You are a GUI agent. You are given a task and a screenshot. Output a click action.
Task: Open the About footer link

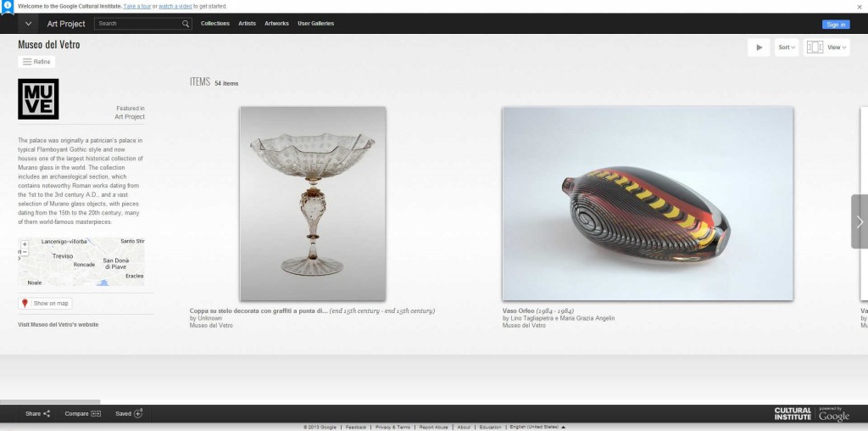(464, 427)
